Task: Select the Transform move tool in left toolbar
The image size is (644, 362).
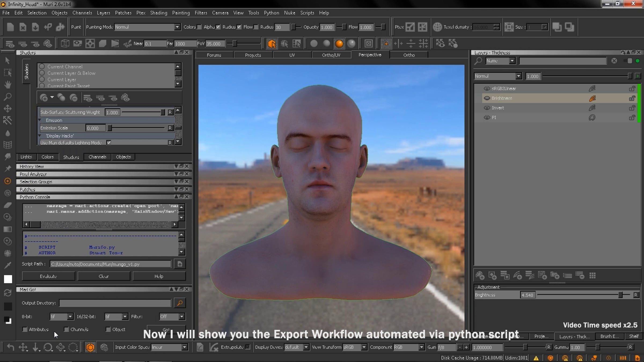Action: (x=8, y=109)
